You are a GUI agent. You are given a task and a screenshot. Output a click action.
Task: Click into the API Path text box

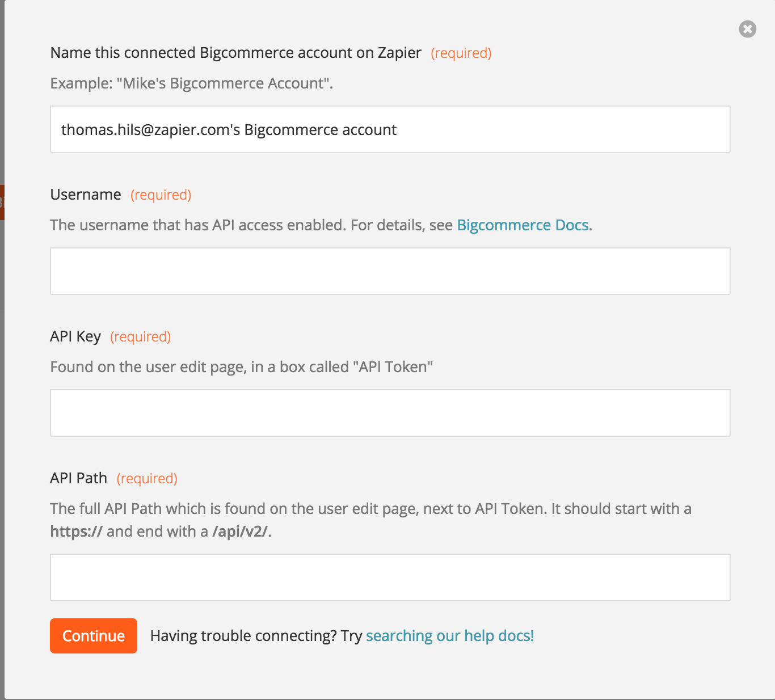(x=390, y=577)
